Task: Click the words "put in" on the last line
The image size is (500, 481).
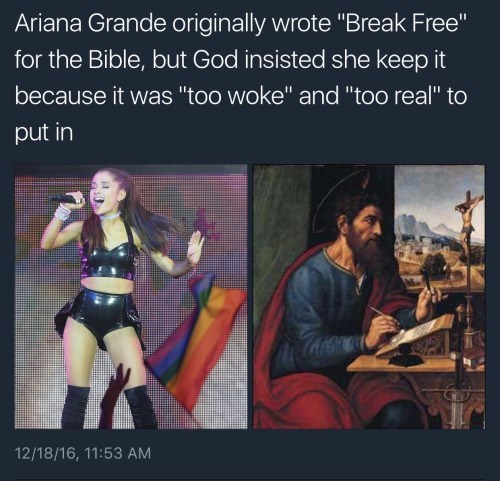Action: point(44,133)
